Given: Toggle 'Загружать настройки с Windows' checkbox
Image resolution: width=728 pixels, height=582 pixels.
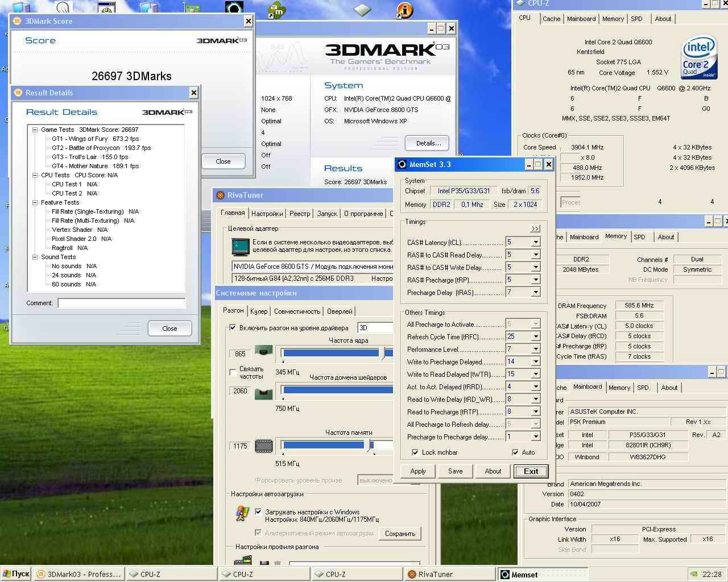Looking at the screenshot, I should [x=258, y=512].
